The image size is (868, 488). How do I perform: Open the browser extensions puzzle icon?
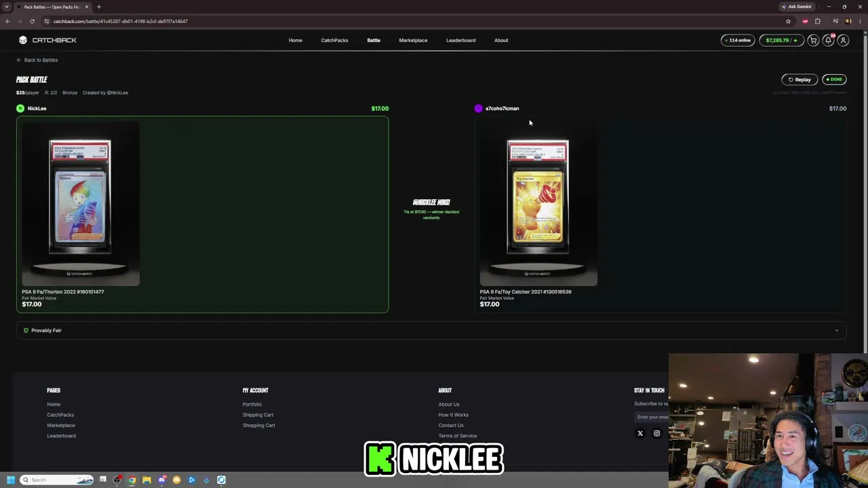[x=817, y=21]
